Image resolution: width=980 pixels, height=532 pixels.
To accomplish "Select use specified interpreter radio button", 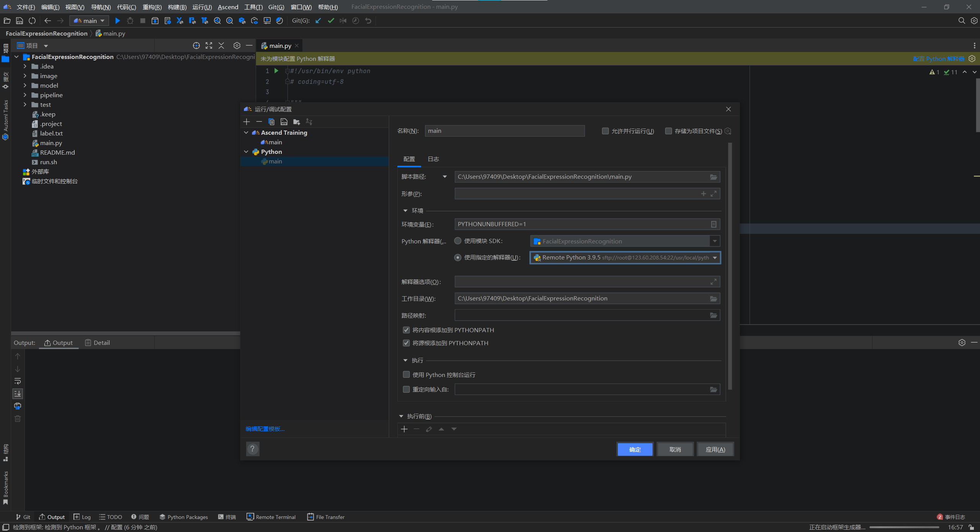I will [x=458, y=258].
